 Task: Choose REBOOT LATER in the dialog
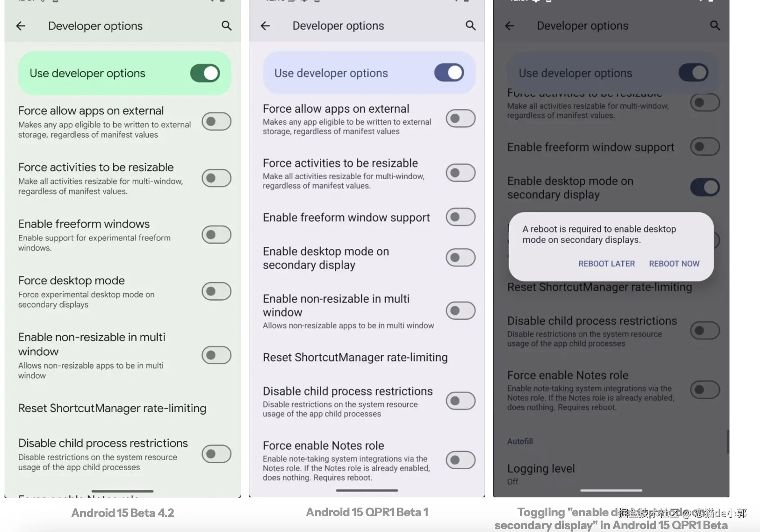pos(606,264)
